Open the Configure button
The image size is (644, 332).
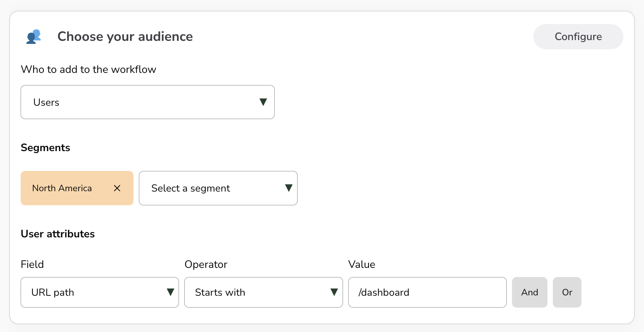578,37
